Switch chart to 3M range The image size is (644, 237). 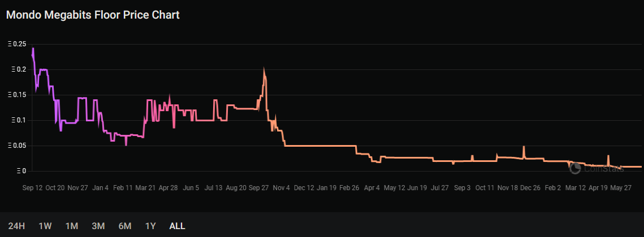click(x=98, y=226)
